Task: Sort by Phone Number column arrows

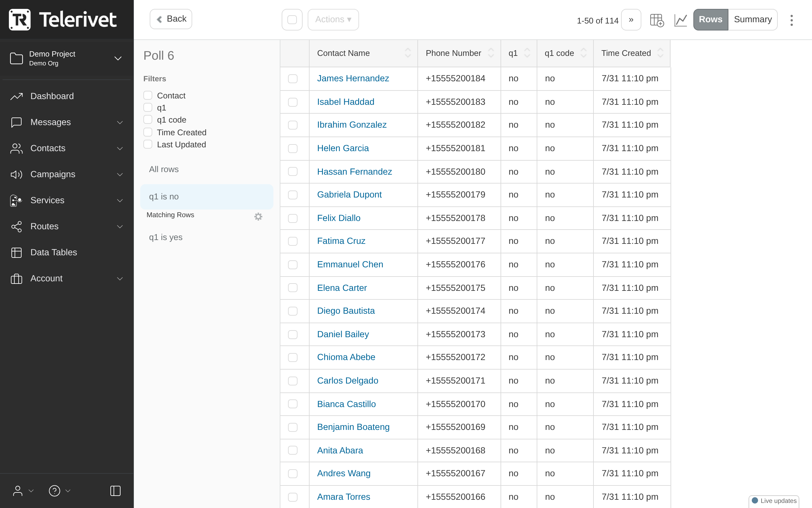Action: 491,53
